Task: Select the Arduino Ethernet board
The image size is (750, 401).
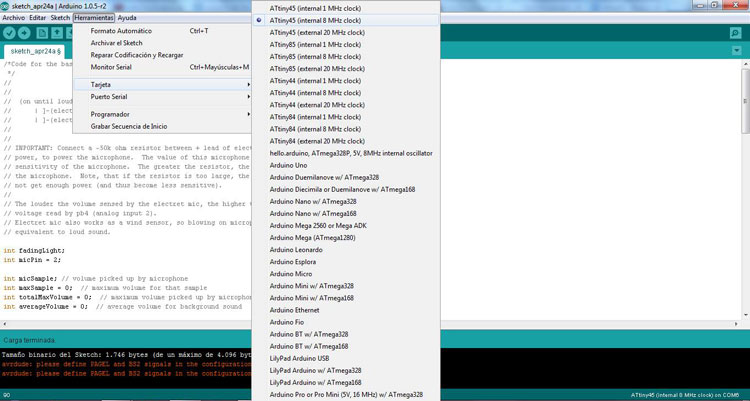Action: point(345,310)
